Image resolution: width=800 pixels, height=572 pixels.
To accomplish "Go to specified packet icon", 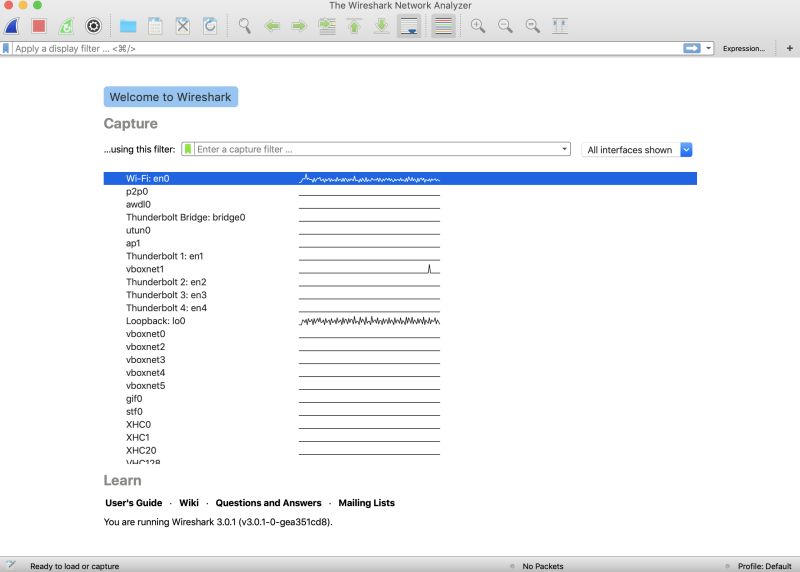I will point(327,26).
